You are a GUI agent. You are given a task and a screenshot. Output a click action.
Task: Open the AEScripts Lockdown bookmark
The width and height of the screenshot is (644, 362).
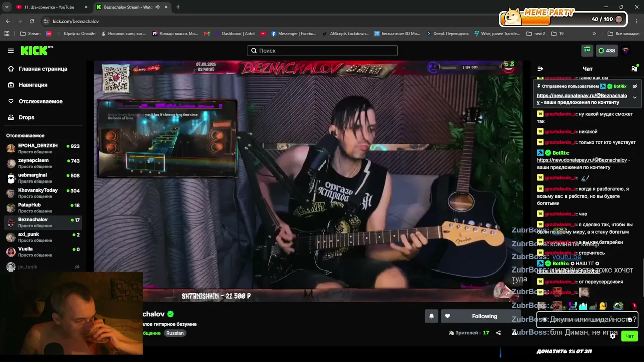345,34
